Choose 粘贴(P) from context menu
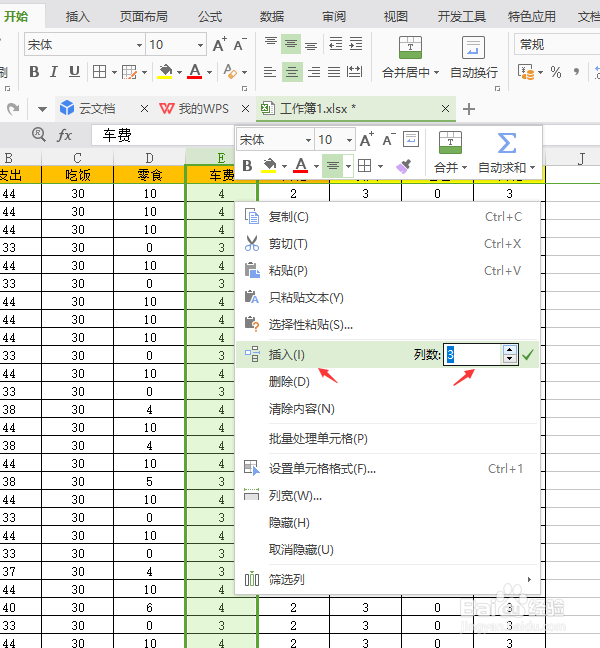Viewport: 600px width, 648px height. [388, 271]
